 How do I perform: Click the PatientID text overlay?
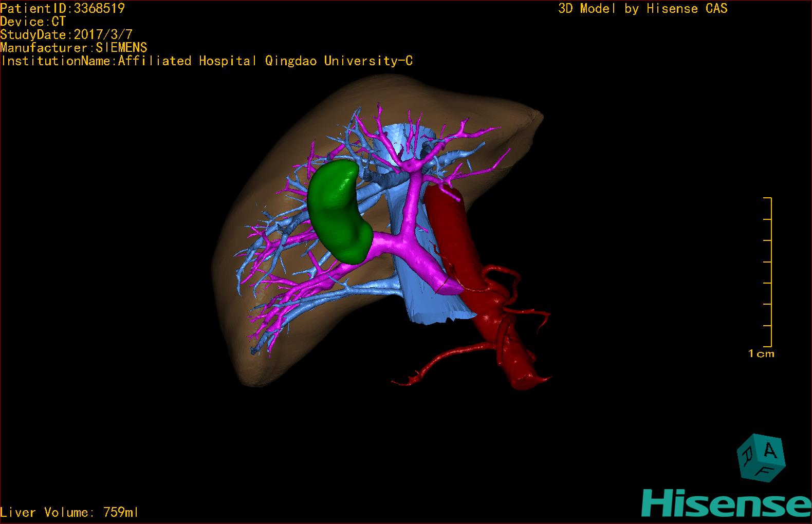pos(62,8)
